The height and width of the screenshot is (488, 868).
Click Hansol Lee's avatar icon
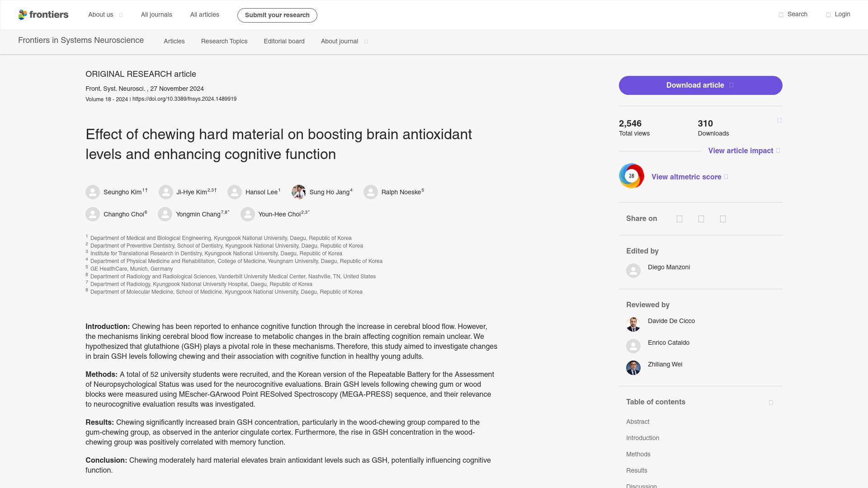(x=235, y=192)
